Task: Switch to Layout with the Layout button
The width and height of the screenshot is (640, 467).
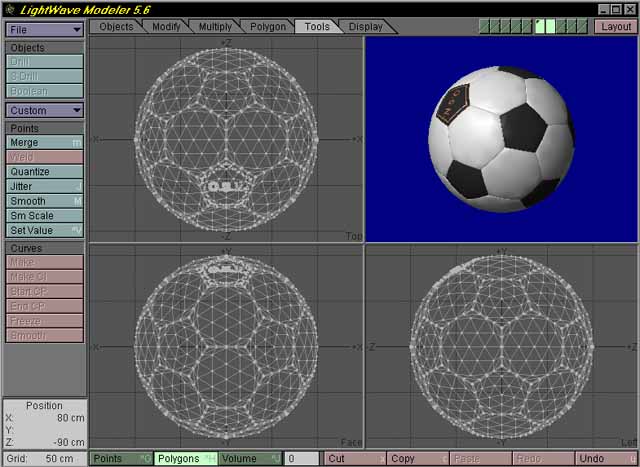Action: pos(615,27)
